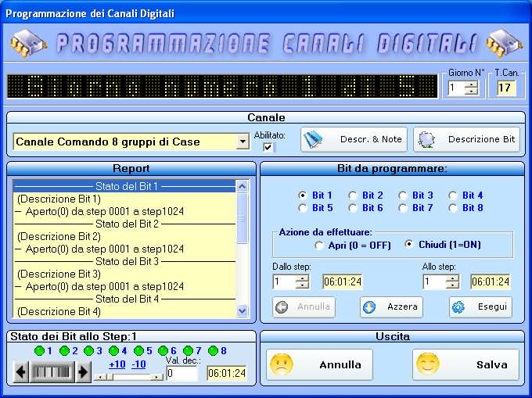Click Salva to save programming
This screenshot has height=398, width=532.
(x=465, y=365)
